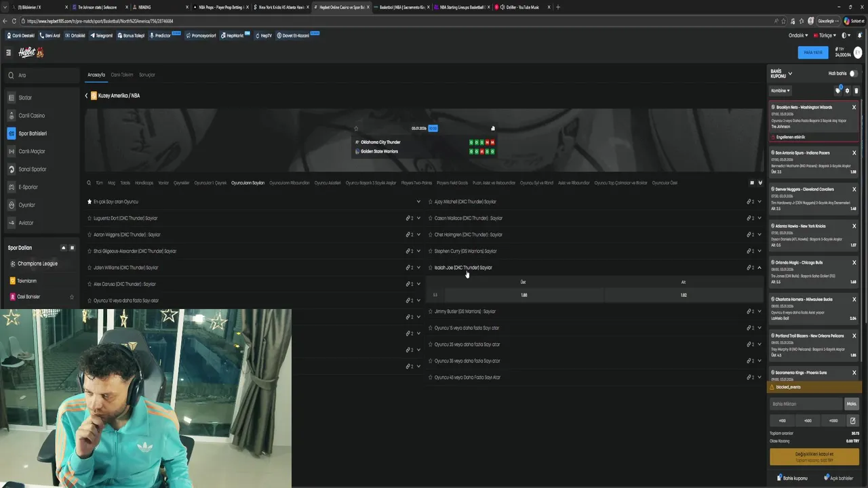Open the Kombine bet type dropdown
The height and width of the screenshot is (488, 868).
[781, 90]
